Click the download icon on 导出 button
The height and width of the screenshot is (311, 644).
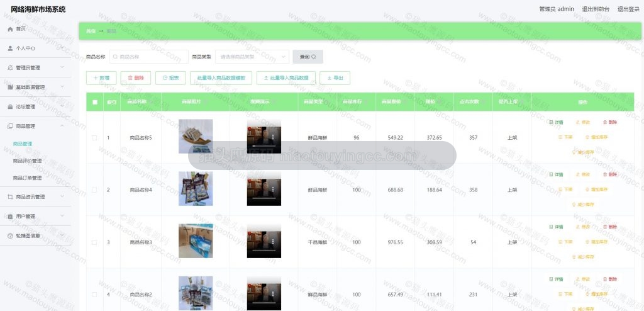330,78
